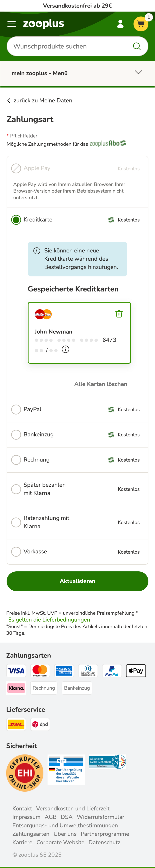Select Vorkasse payment option
Viewport: 155px width, 868px height.
[x=16, y=552]
